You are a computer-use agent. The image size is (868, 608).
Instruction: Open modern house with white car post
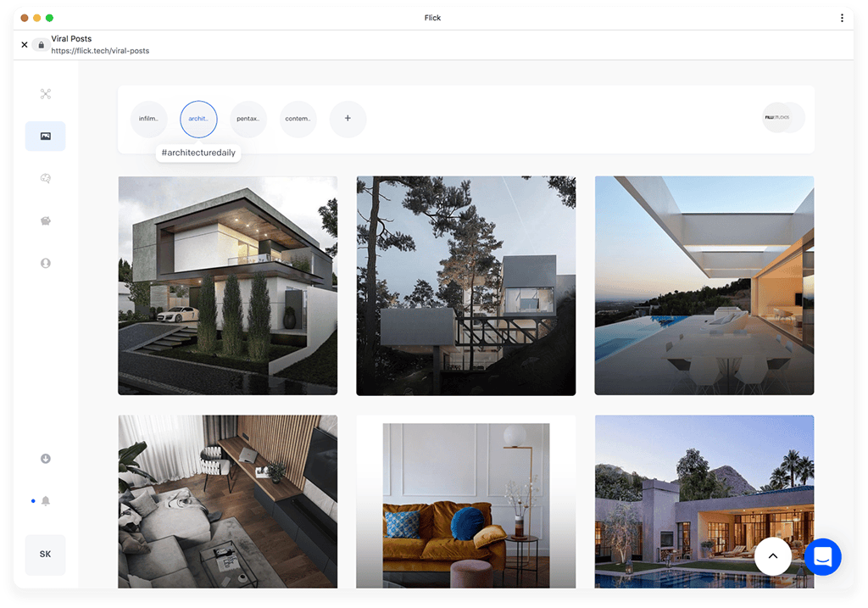(227, 286)
